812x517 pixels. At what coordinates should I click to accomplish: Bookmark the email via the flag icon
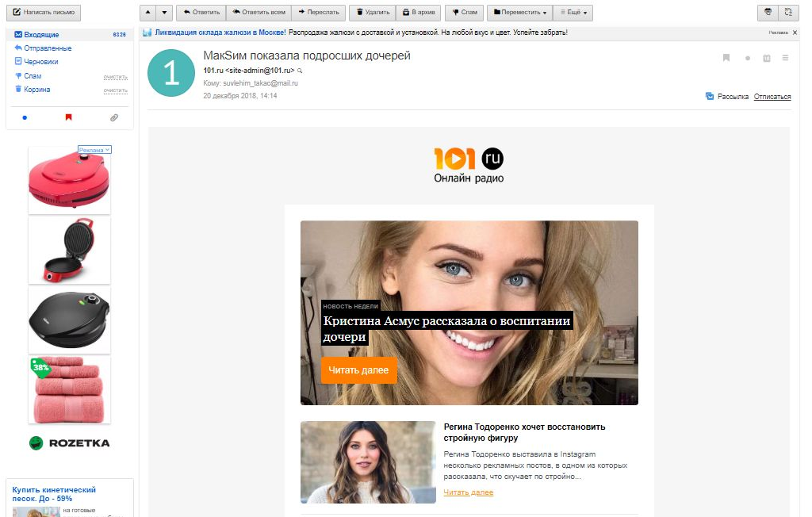click(x=726, y=57)
